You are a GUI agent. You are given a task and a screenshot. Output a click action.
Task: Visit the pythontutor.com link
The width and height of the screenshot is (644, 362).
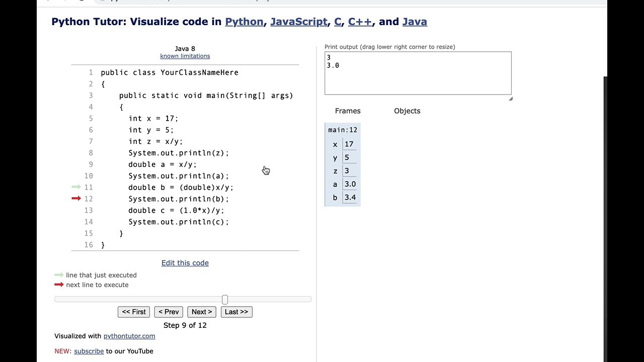[x=129, y=336]
